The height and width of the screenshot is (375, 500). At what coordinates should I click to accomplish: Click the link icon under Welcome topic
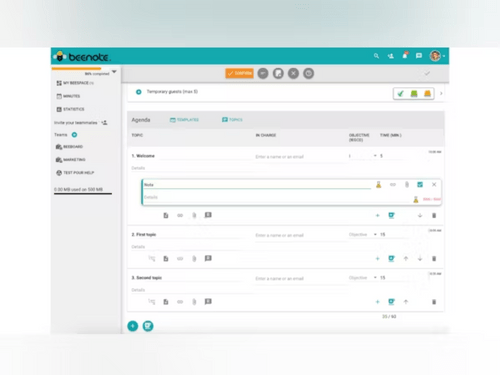click(x=180, y=215)
